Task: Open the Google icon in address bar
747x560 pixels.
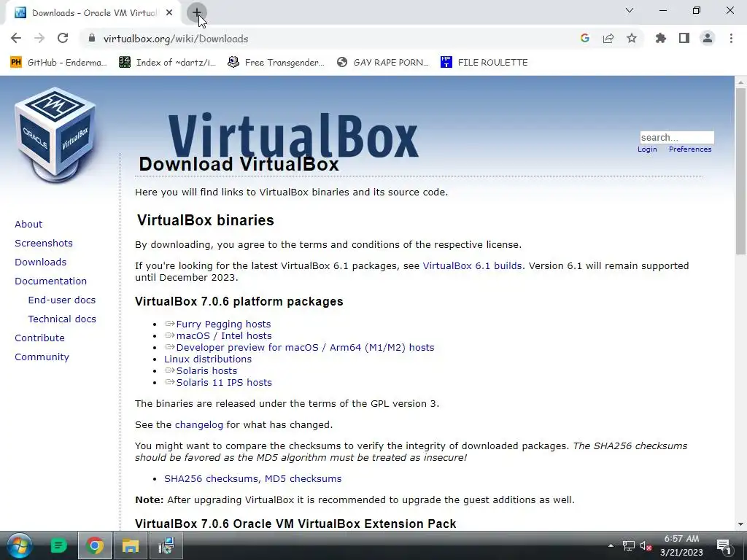Action: click(585, 39)
